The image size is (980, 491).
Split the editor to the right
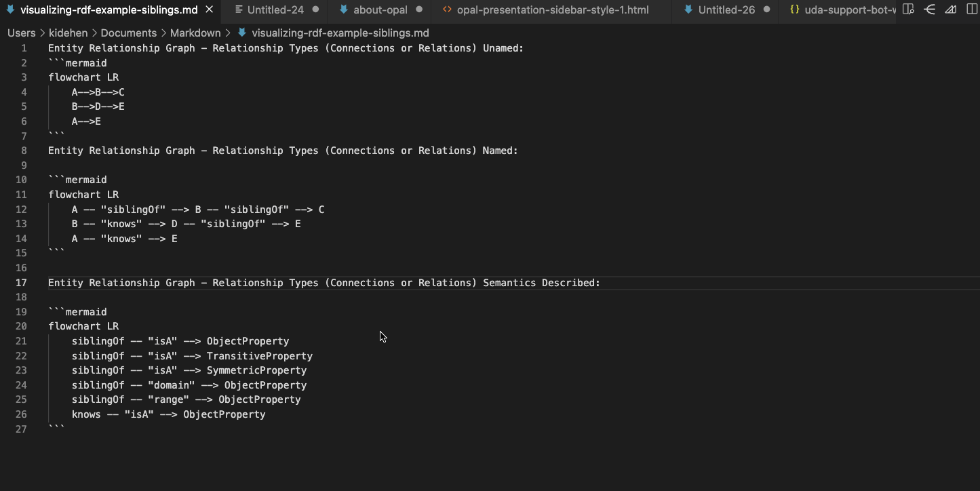tap(971, 9)
